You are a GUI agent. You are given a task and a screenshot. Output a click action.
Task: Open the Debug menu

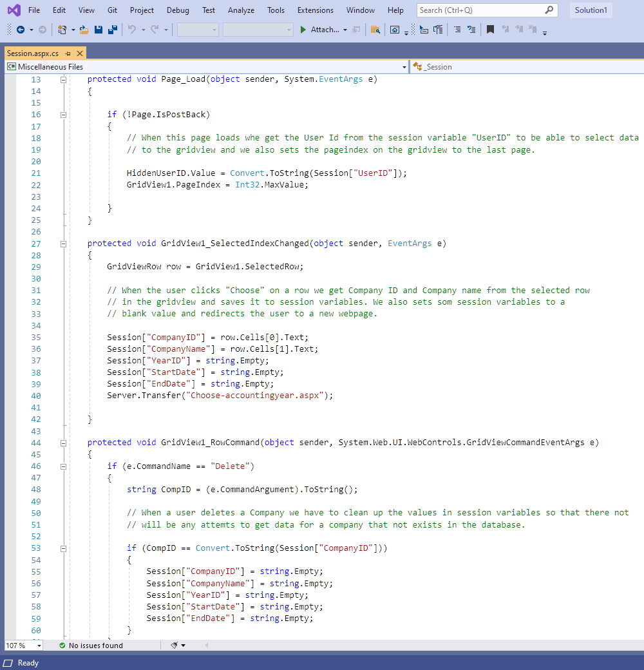178,10
